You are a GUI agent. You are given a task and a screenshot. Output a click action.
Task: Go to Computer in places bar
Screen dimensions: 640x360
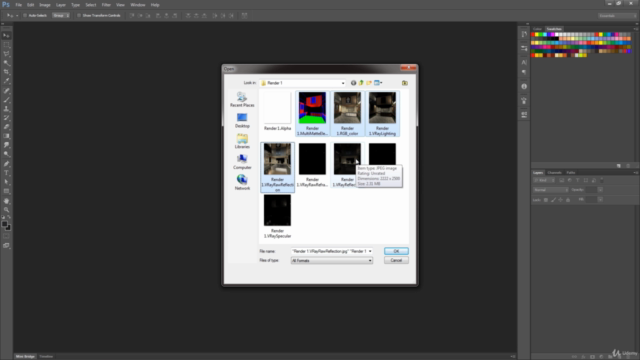[x=242, y=162]
